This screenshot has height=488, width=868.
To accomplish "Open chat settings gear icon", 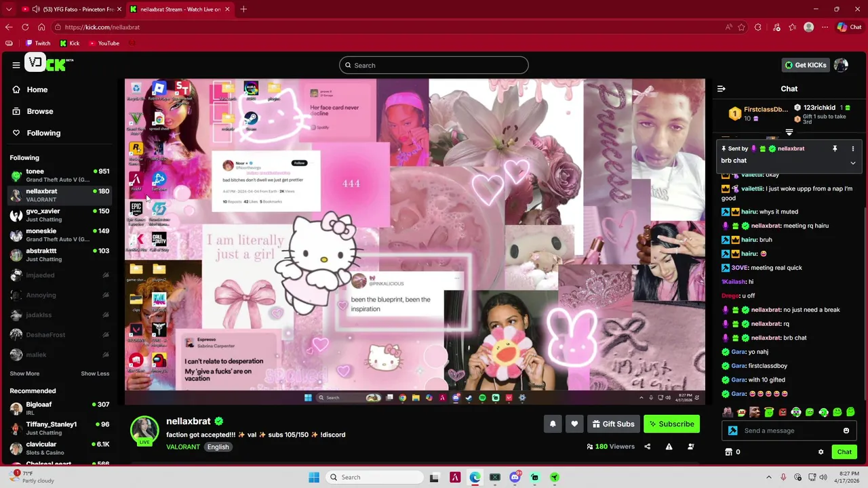I will click(x=821, y=452).
